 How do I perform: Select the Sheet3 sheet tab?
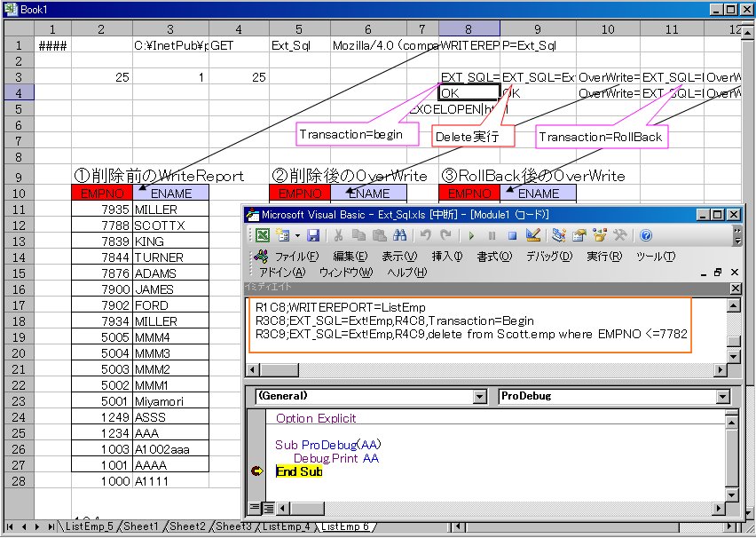[233, 526]
